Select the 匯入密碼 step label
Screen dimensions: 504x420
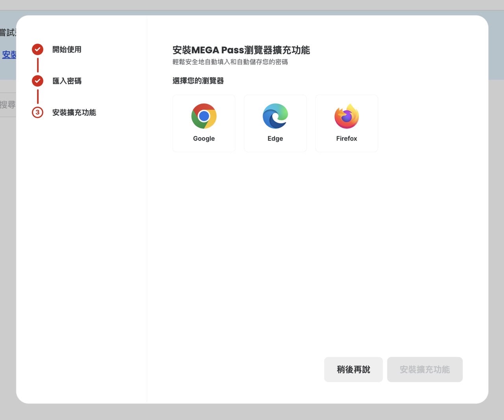tap(67, 81)
